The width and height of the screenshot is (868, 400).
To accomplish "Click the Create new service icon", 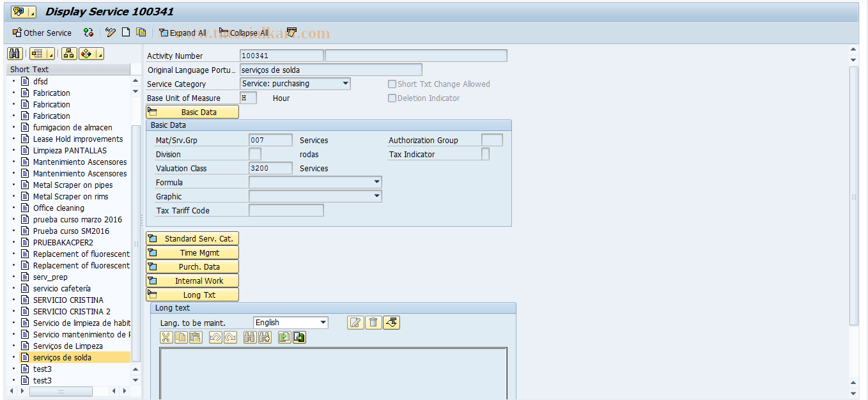I will (125, 32).
